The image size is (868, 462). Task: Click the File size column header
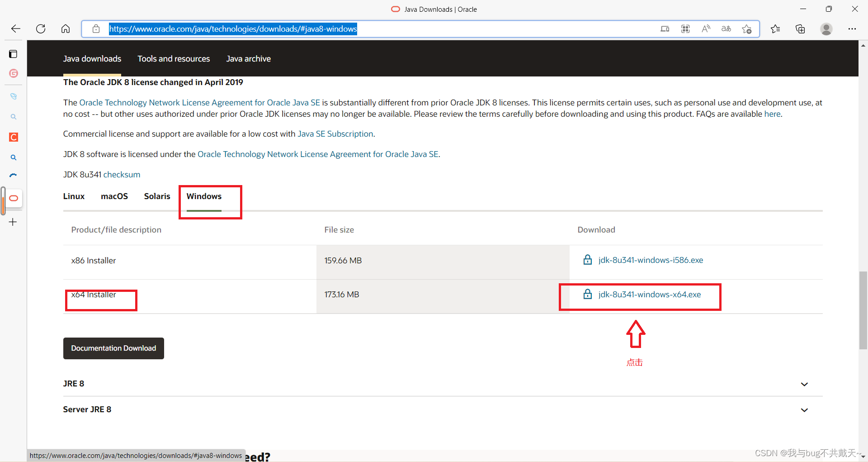[339, 230]
